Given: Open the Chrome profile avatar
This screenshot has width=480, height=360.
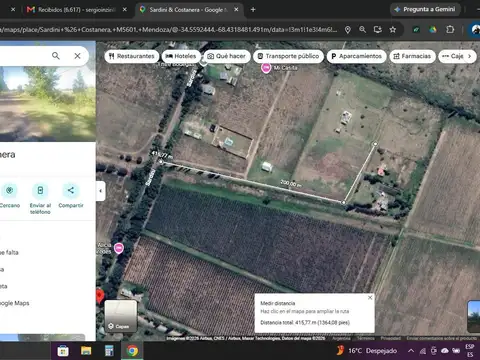Looking at the screenshot, I should click(x=475, y=30).
